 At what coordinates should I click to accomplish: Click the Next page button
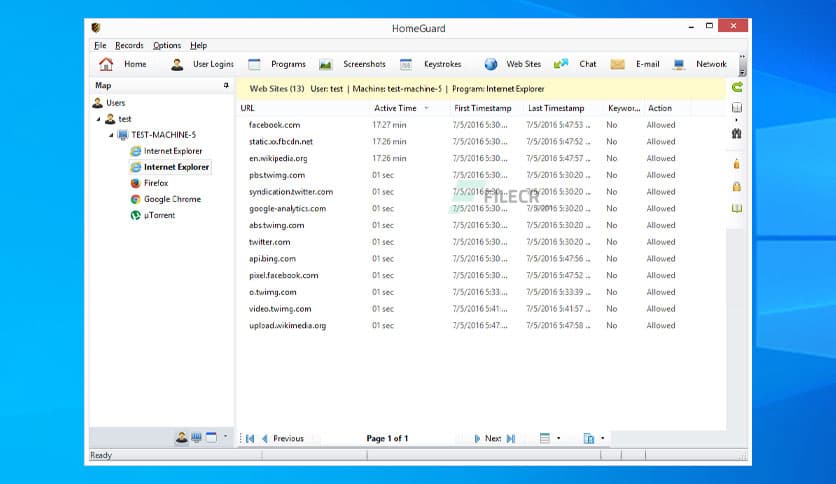tap(488, 439)
